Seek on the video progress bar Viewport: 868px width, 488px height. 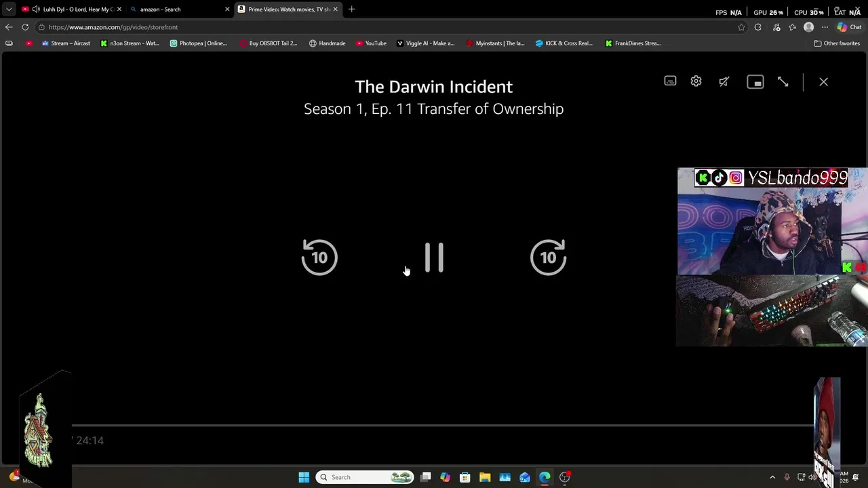point(442,426)
